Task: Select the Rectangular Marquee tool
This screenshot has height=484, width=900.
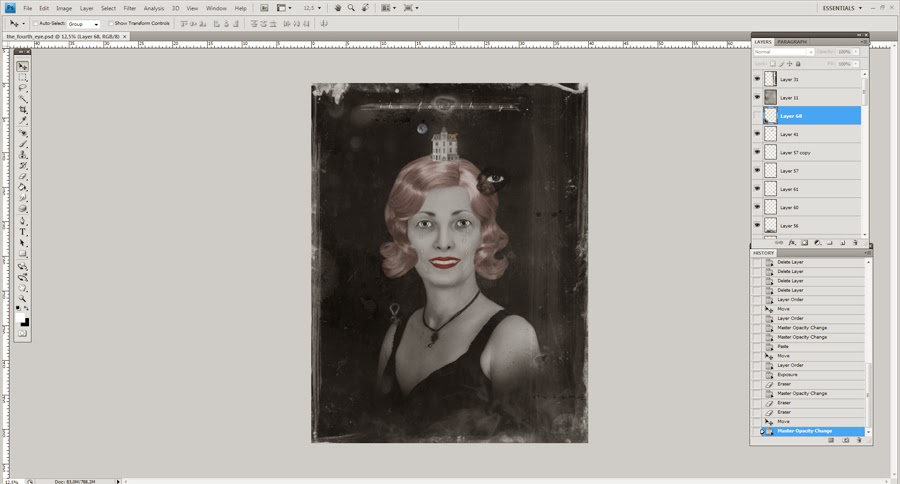Action: (23, 77)
